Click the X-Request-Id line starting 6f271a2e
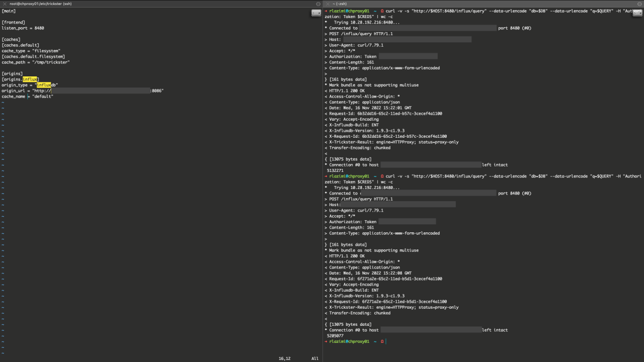 point(385,302)
